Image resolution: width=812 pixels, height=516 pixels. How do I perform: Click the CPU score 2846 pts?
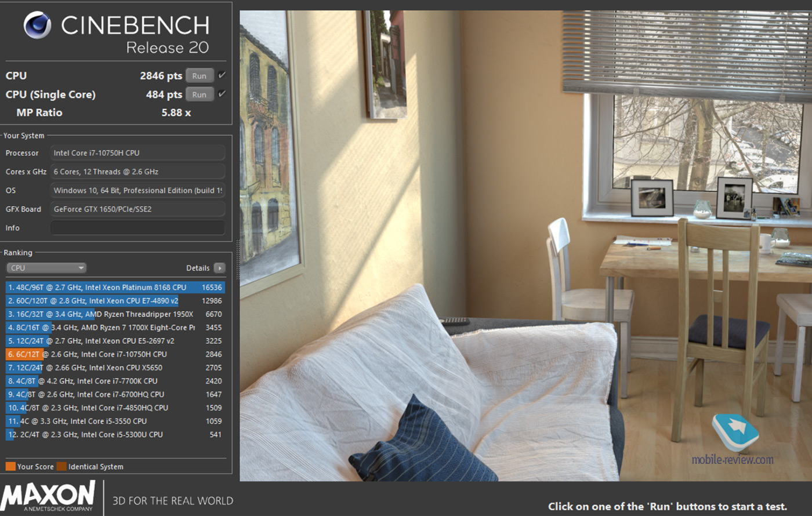click(161, 76)
